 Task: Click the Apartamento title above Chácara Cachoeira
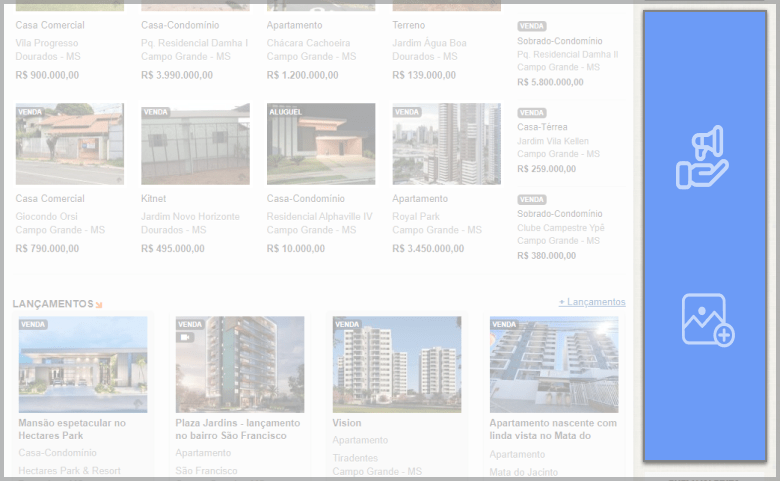click(x=294, y=25)
